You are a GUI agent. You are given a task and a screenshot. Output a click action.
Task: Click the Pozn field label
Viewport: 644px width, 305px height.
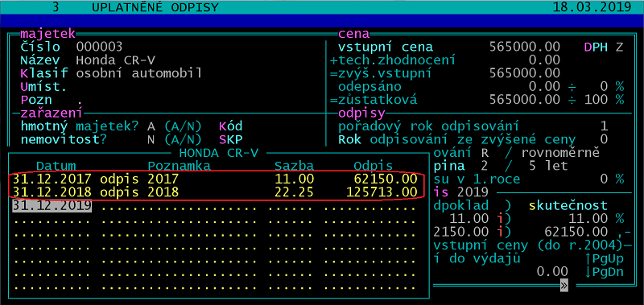pos(36,100)
